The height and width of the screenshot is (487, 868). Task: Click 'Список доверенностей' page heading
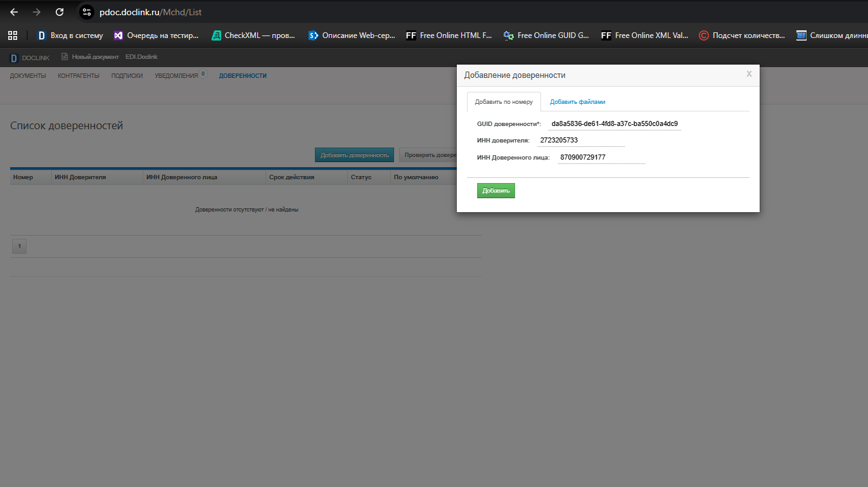pyautogui.click(x=67, y=126)
